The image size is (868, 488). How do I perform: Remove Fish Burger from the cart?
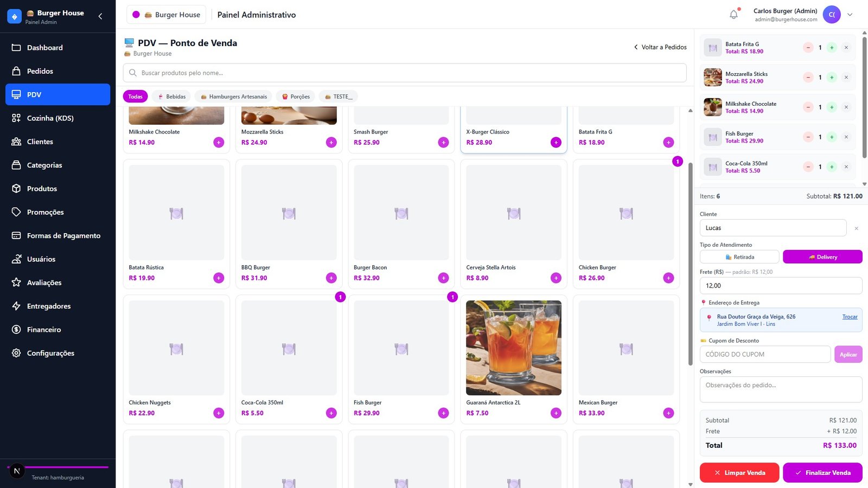846,137
